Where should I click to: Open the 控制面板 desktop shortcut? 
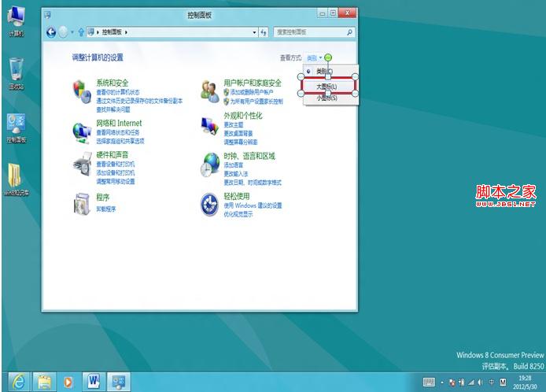tap(16, 128)
